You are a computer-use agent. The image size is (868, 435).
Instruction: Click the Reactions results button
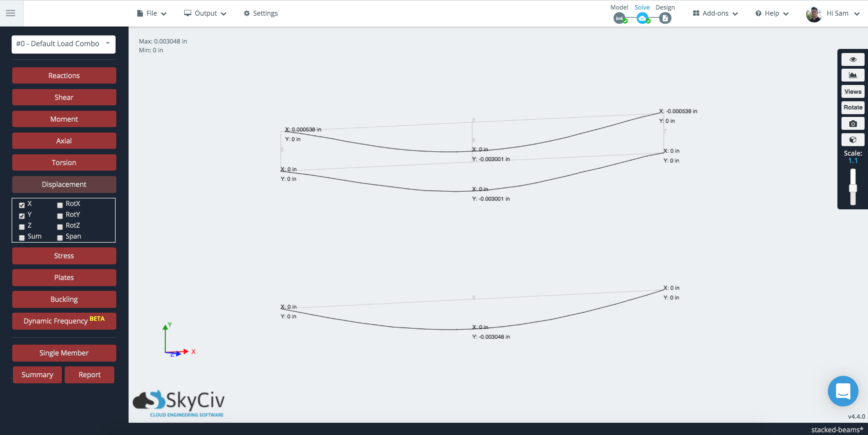(63, 75)
